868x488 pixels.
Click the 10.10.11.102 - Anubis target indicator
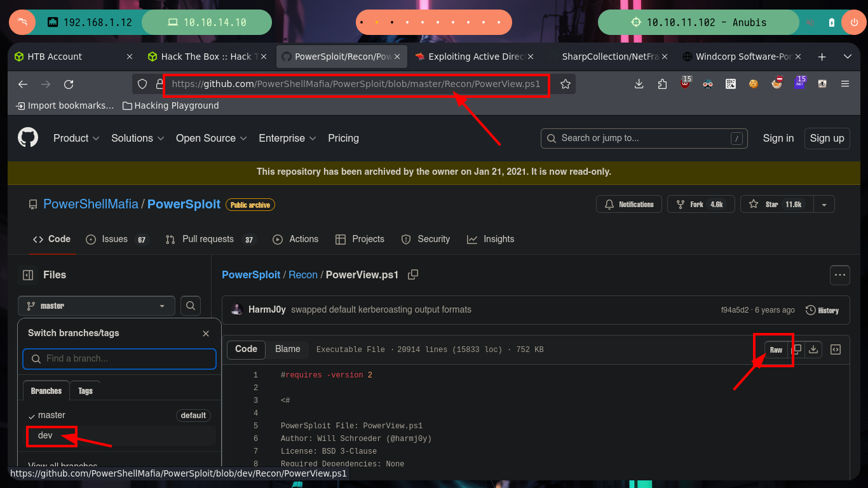pyautogui.click(x=699, y=22)
